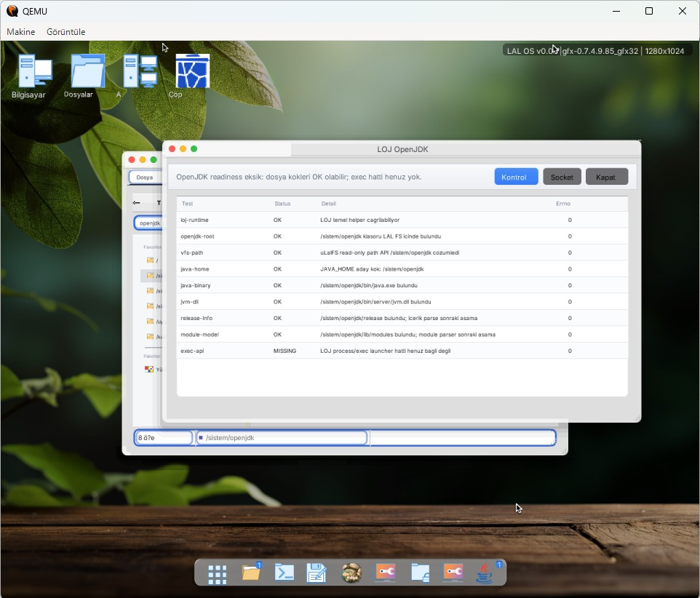Open wrench settings icon next to Java icon

click(x=453, y=573)
